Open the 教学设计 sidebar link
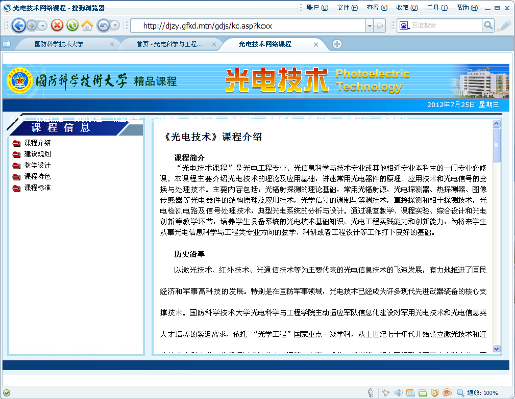Viewport: 515px width, 399px height. click(x=37, y=165)
